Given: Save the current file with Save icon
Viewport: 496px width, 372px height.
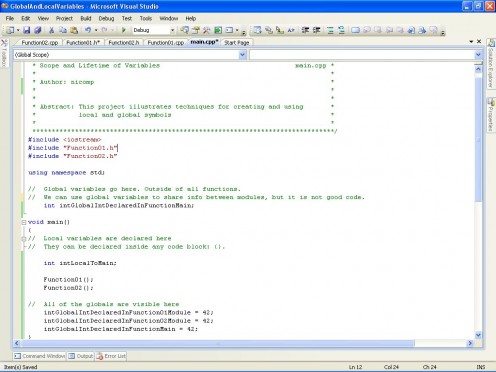Looking at the screenshot, I should [x=26, y=30].
